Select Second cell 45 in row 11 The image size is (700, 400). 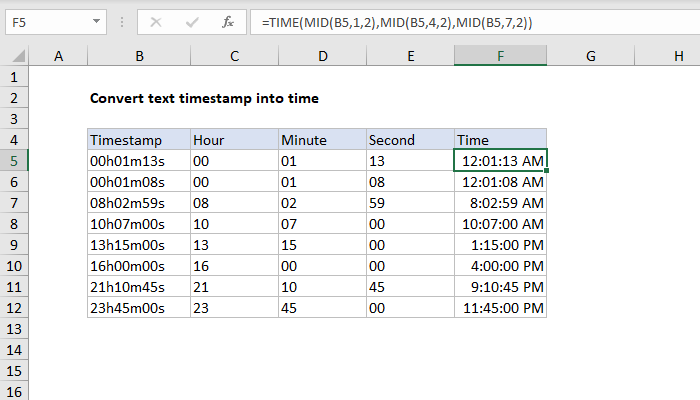click(x=410, y=287)
